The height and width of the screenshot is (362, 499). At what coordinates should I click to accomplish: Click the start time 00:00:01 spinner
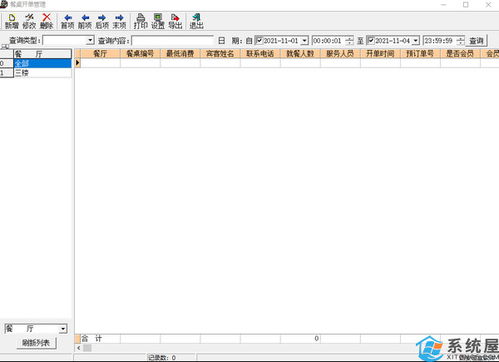click(x=349, y=41)
